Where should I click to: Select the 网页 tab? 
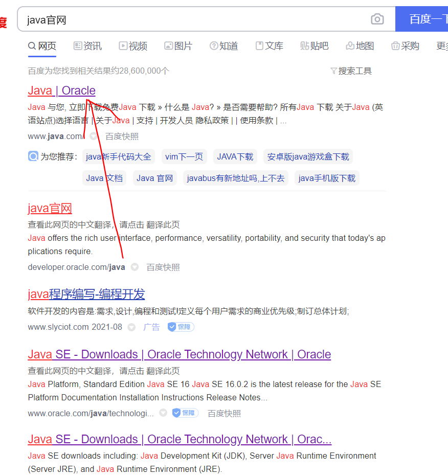point(42,46)
